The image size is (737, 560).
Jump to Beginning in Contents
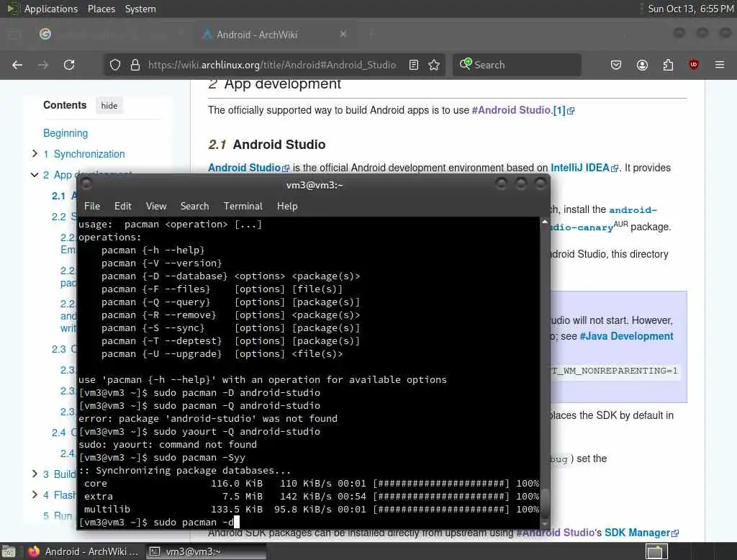(65, 133)
